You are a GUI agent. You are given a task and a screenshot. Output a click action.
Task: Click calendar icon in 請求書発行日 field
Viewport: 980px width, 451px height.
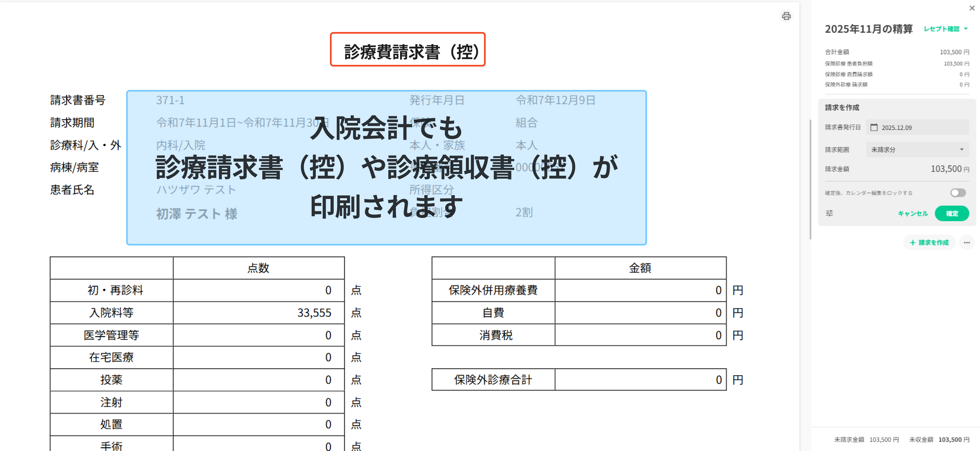coord(874,127)
